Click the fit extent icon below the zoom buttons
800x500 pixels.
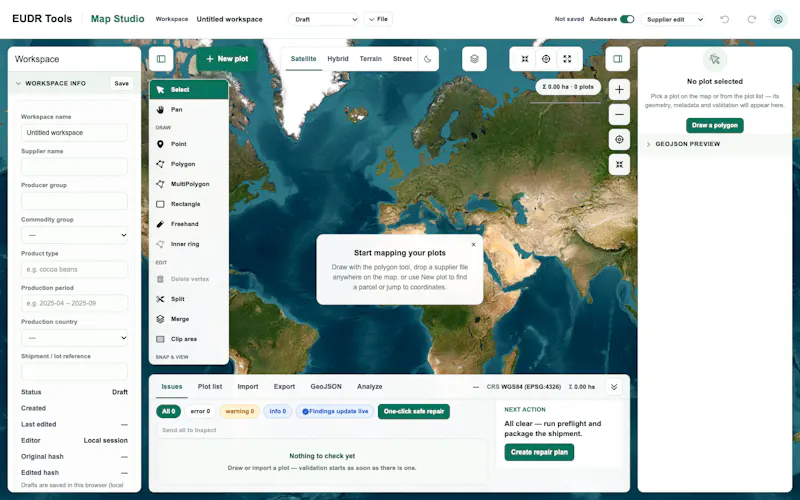point(619,164)
